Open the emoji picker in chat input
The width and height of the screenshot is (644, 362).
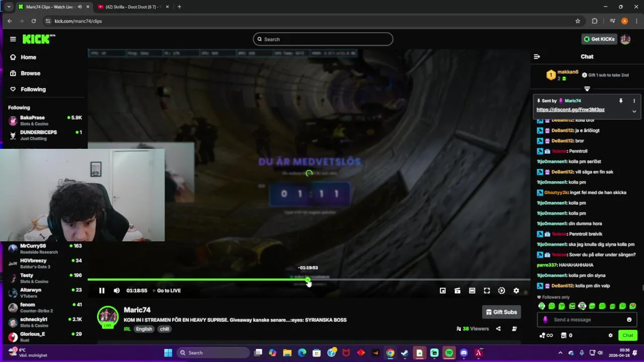[629, 320]
